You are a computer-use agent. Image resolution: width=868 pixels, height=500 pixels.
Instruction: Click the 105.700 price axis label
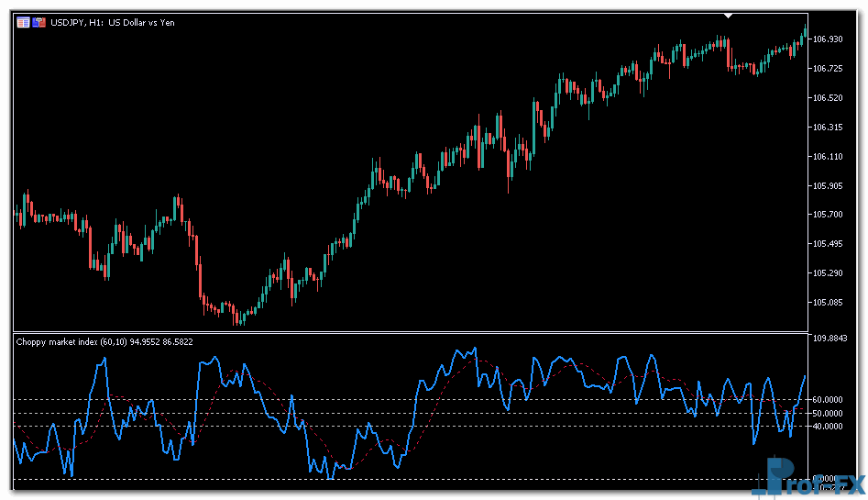[x=827, y=215]
